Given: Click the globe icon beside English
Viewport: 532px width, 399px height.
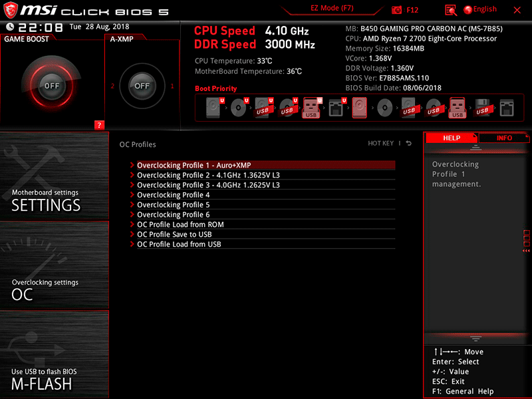Looking at the screenshot, I should (467, 9).
